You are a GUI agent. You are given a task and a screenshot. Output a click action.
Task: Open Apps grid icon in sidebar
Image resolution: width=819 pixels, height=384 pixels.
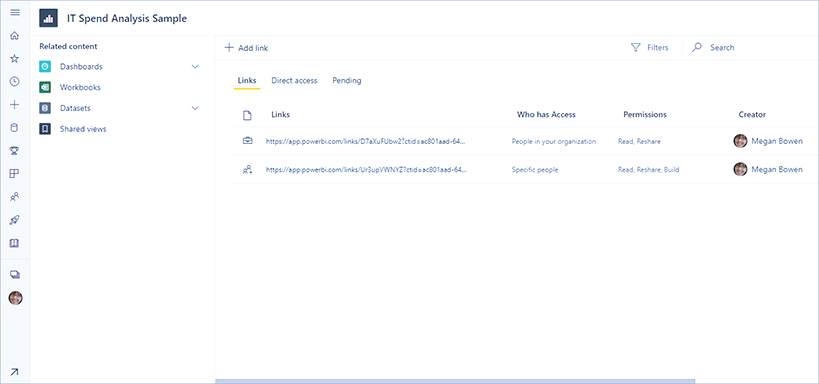15,174
